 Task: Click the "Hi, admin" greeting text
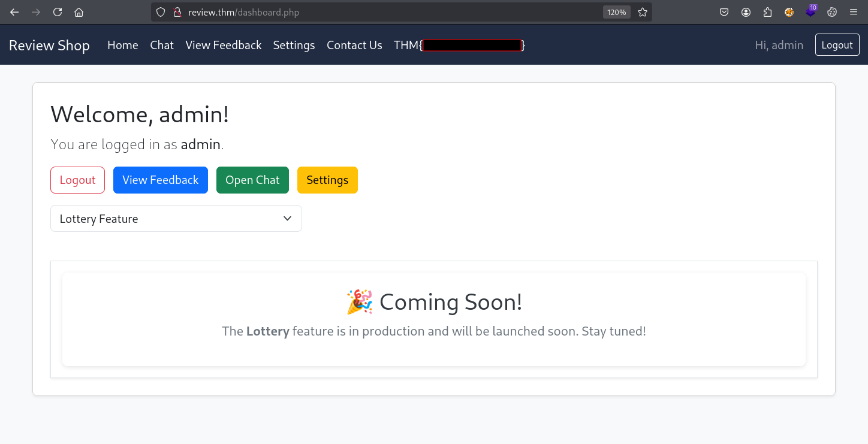point(779,46)
